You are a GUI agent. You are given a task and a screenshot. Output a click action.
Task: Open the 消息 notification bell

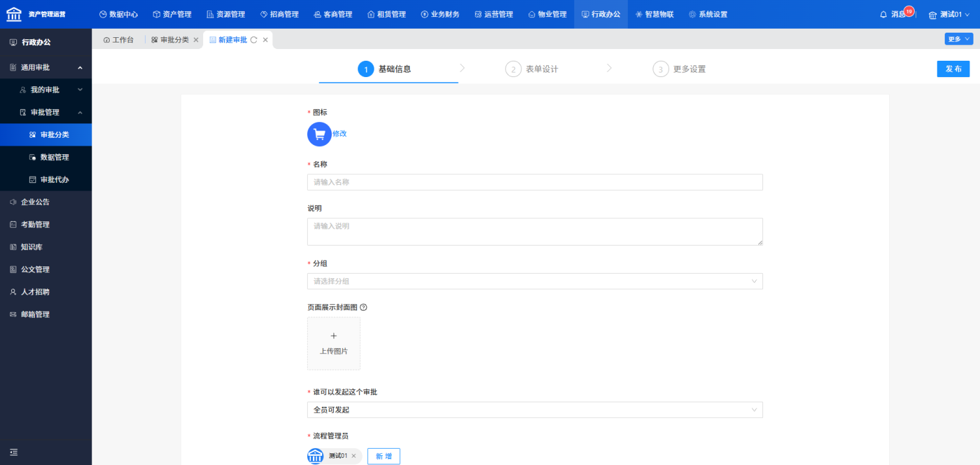[x=884, y=14]
